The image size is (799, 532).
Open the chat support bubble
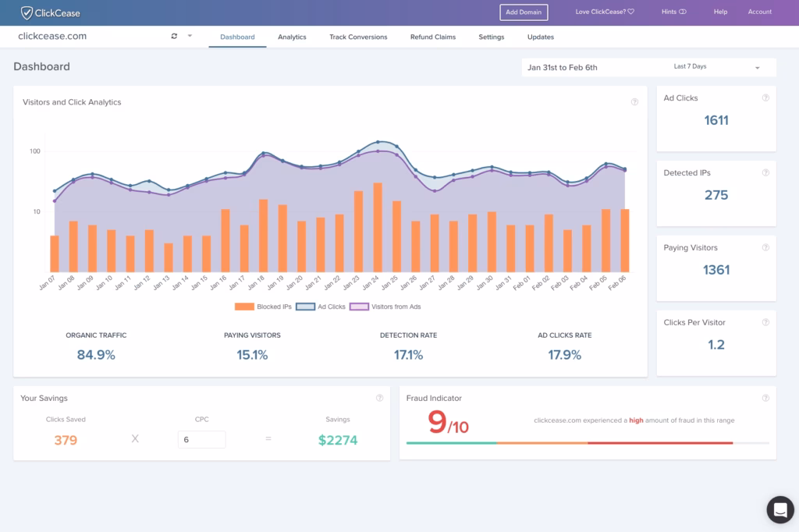779,509
